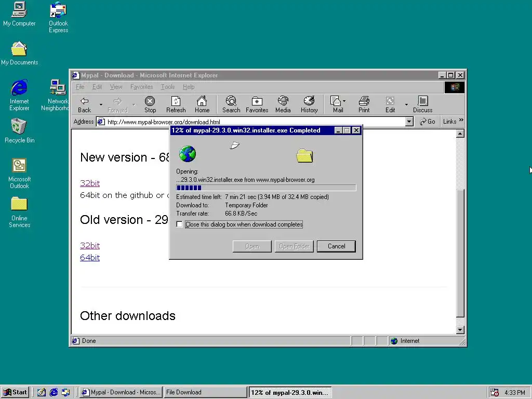Click the 66.8 KB/Sec transfer rate

[x=241, y=214]
